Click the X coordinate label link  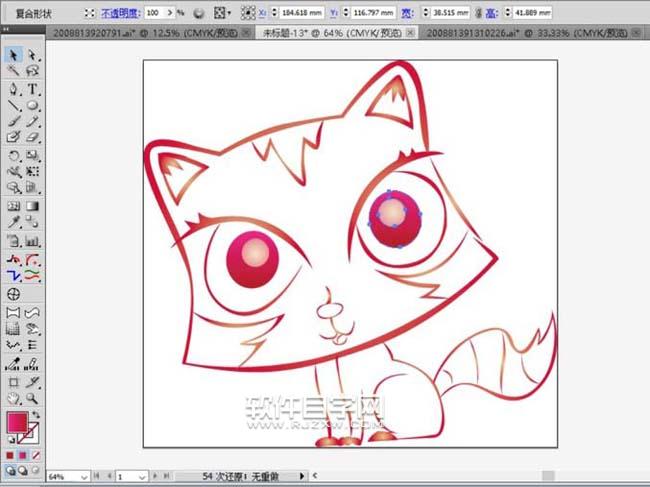click(x=262, y=13)
